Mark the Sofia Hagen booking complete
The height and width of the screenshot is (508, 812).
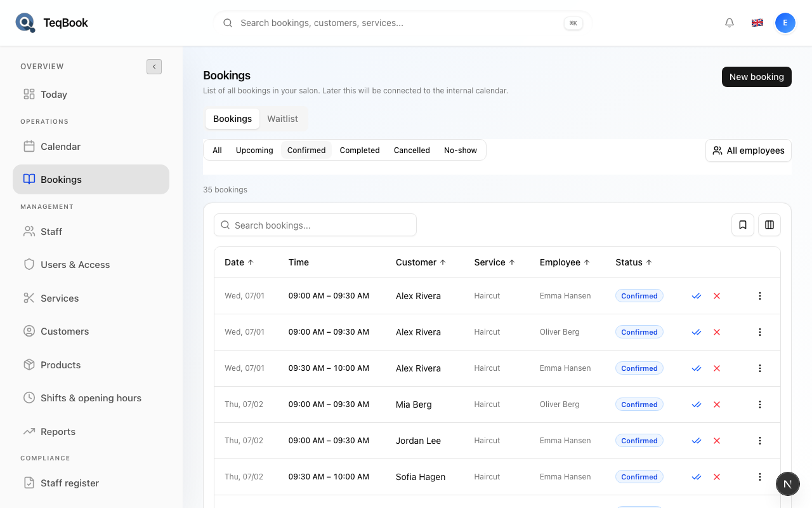697,477
